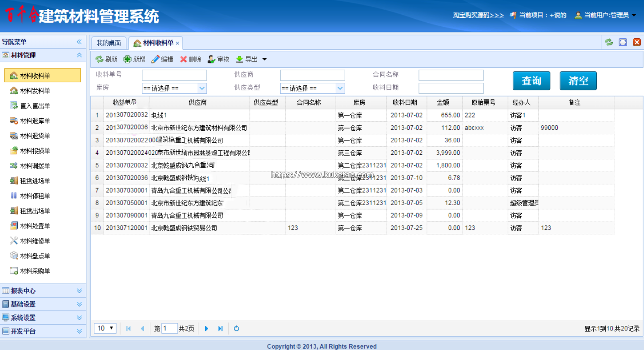The image size is (644, 350).
Task: Toggle fullscreen icon at top right
Action: (623, 42)
